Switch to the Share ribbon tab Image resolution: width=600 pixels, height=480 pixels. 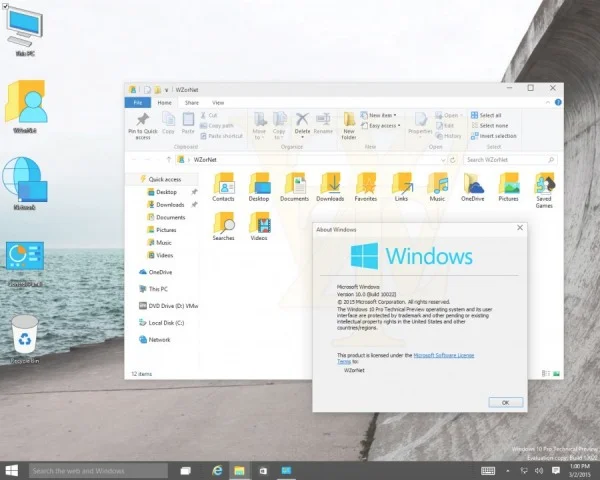pyautogui.click(x=192, y=103)
